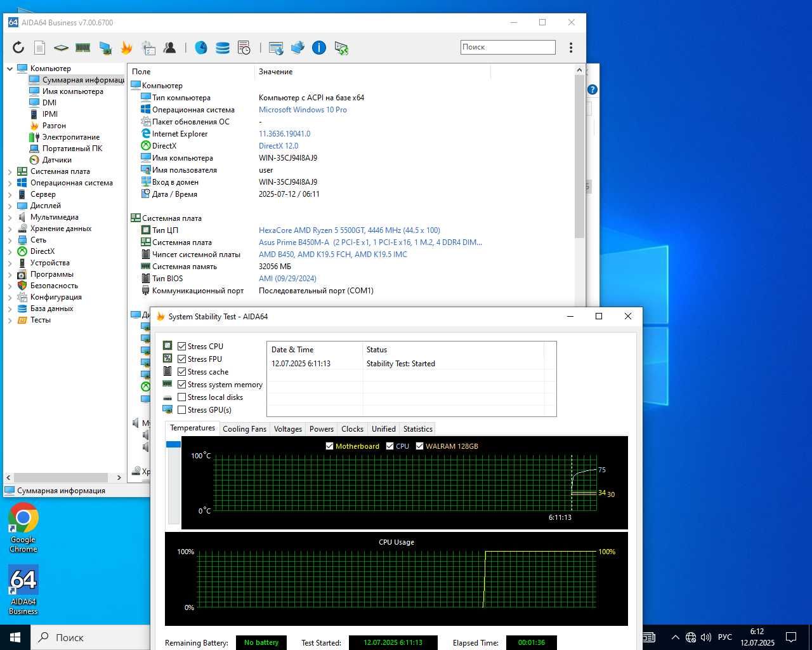Click the user silhouette toolbar icon
The image size is (812, 650).
(x=169, y=48)
